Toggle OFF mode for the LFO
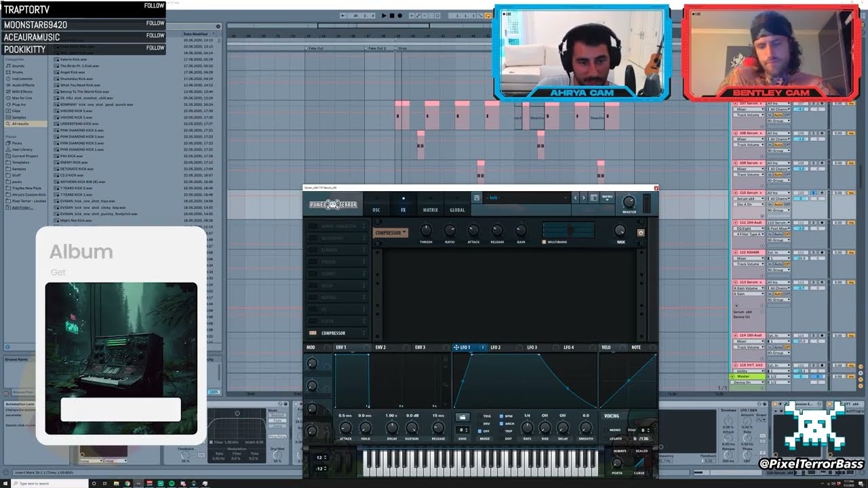The width and height of the screenshot is (868, 488). pyautogui.click(x=480, y=431)
